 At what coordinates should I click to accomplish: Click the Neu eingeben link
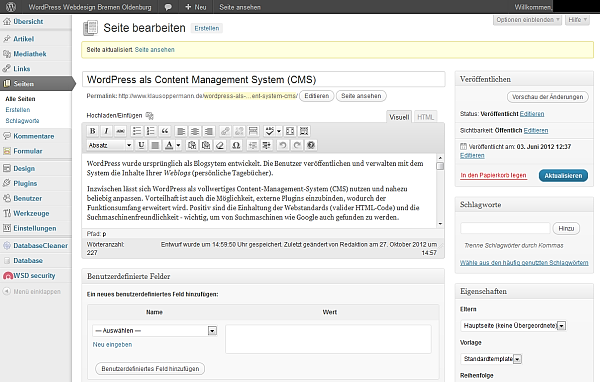pyautogui.click(x=112, y=344)
